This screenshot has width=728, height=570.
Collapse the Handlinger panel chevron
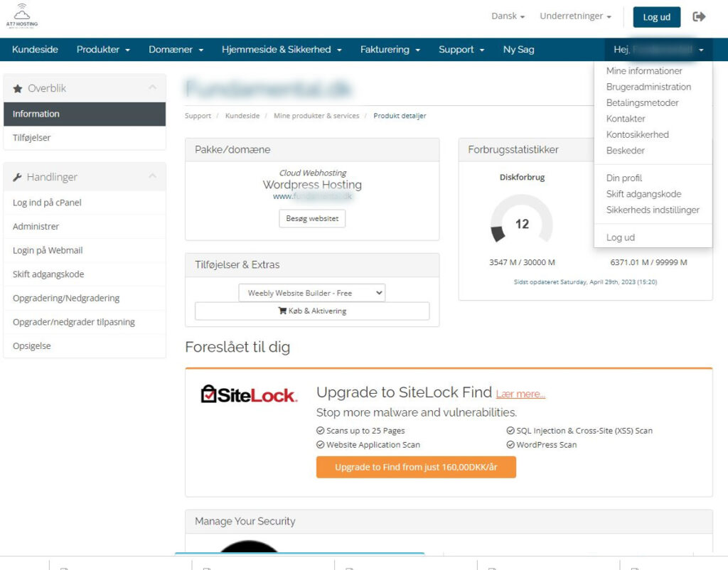[x=152, y=176]
